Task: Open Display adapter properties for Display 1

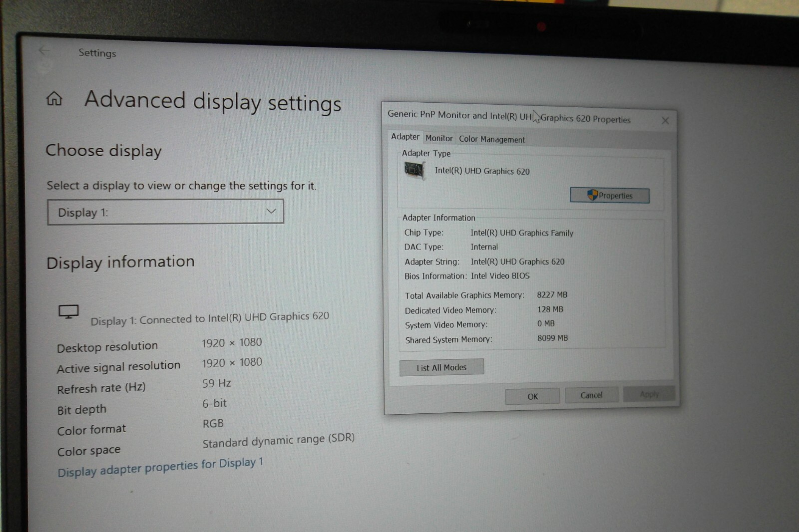Action: [160, 467]
